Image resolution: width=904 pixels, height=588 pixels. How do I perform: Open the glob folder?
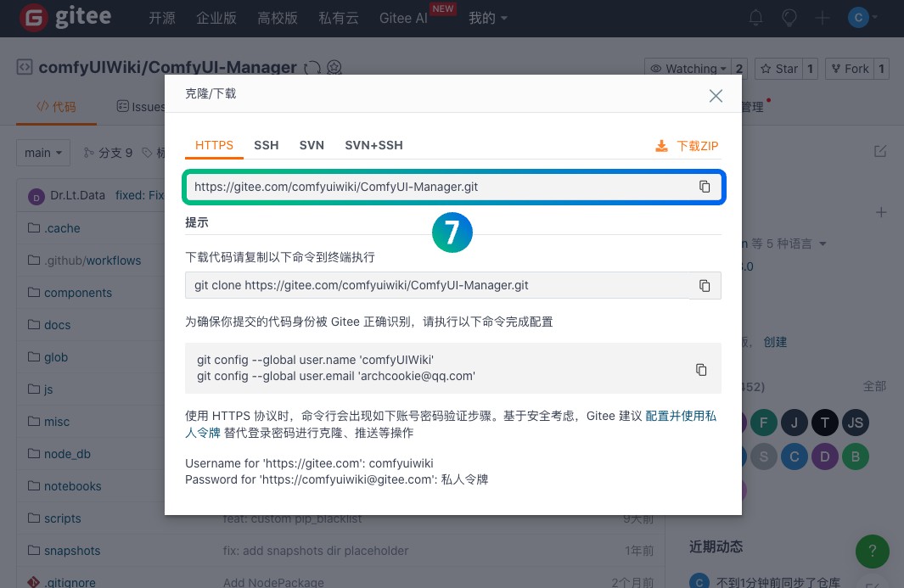56,357
